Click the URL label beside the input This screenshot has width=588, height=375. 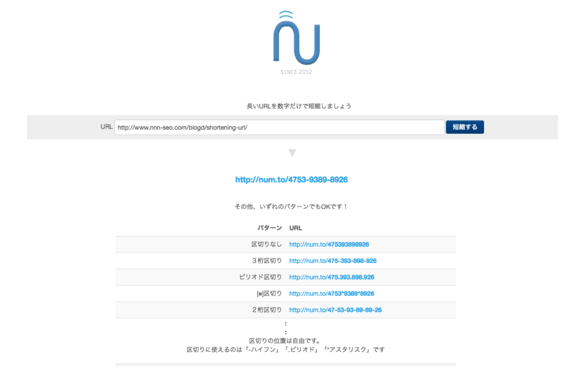coord(106,127)
